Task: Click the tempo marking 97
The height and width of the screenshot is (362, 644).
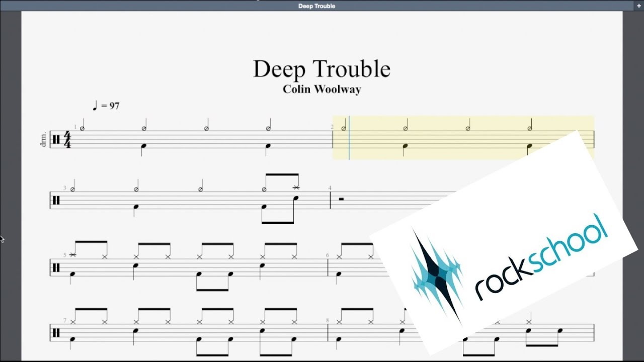Action: point(106,106)
